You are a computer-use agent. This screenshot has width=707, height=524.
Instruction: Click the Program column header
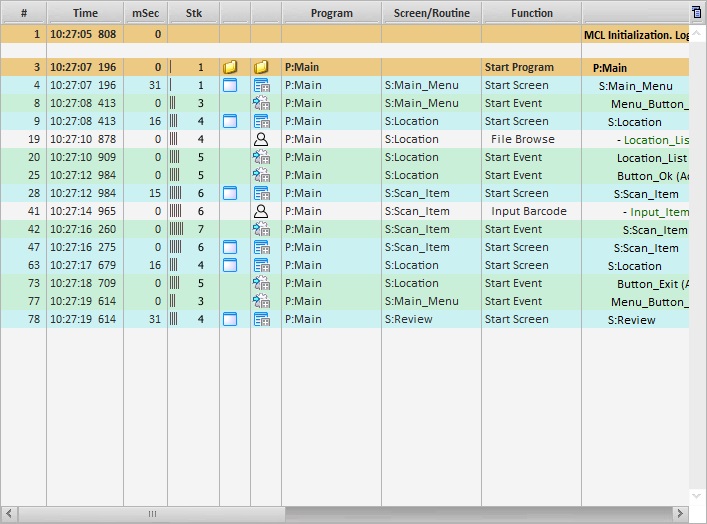pos(331,13)
